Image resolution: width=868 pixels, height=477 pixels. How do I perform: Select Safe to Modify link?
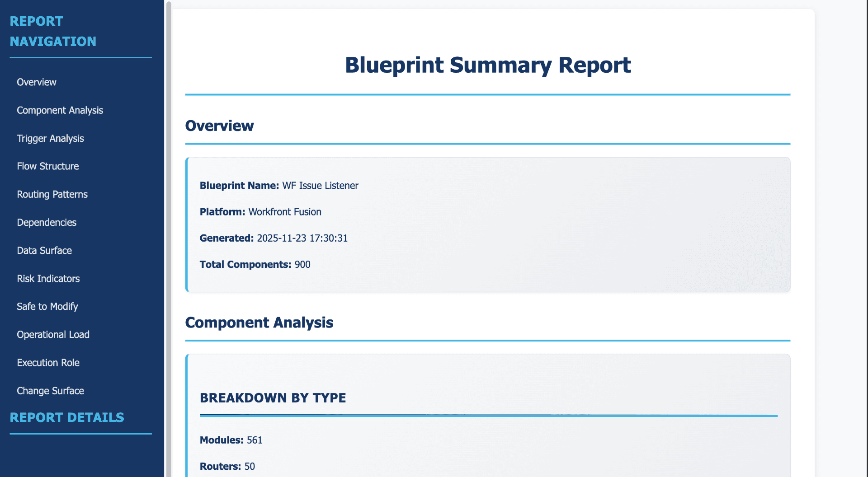(x=47, y=306)
